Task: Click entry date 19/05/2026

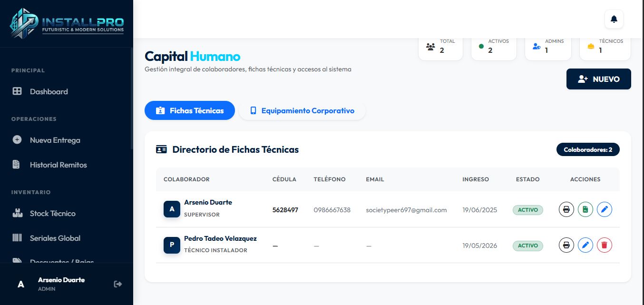Action: (x=479, y=246)
